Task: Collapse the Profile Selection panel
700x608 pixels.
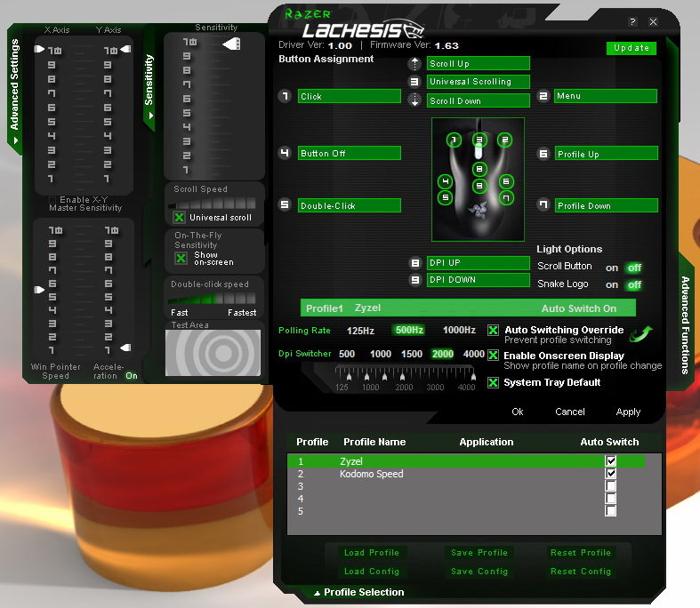Action: pyautogui.click(x=359, y=592)
